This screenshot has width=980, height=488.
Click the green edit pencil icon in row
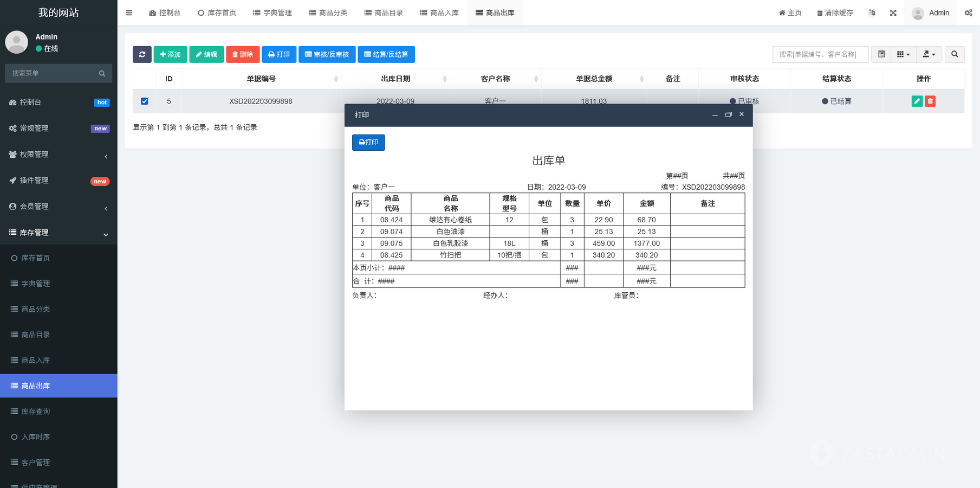pos(917,101)
